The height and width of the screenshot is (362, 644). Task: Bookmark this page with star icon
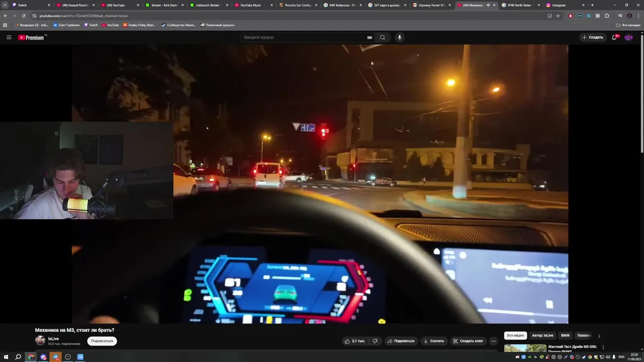point(558,16)
